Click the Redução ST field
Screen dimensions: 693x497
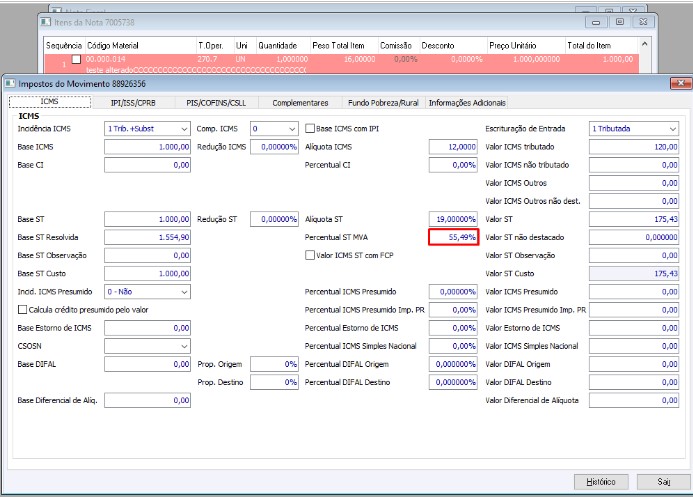click(274, 220)
